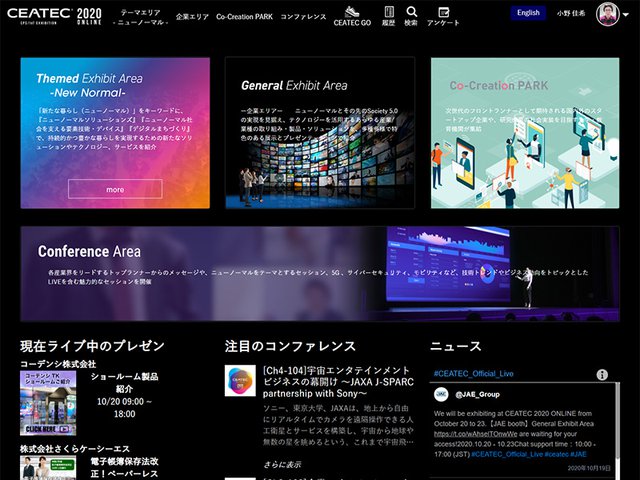Open the General Exhibit Area card
The image size is (640, 480).
[320, 133]
